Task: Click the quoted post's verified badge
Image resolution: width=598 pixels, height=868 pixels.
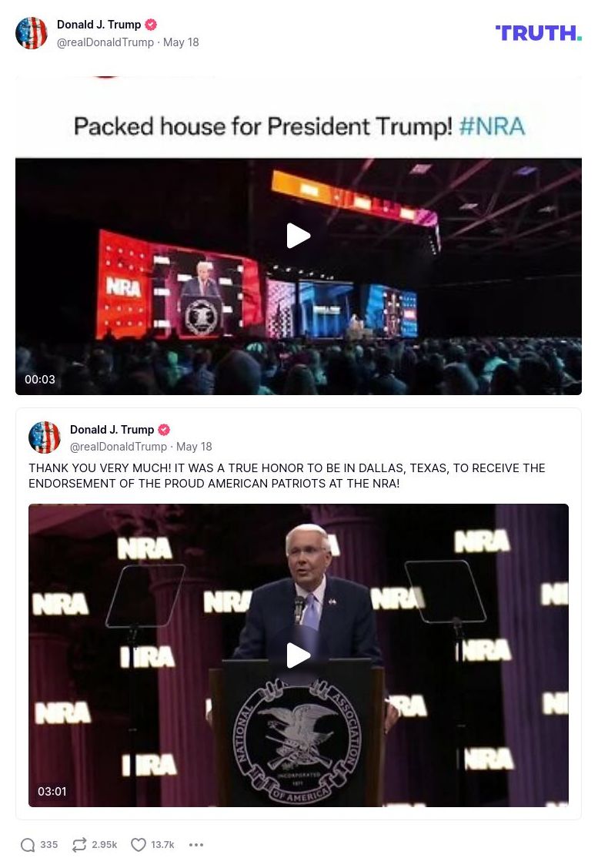Action: tap(164, 430)
